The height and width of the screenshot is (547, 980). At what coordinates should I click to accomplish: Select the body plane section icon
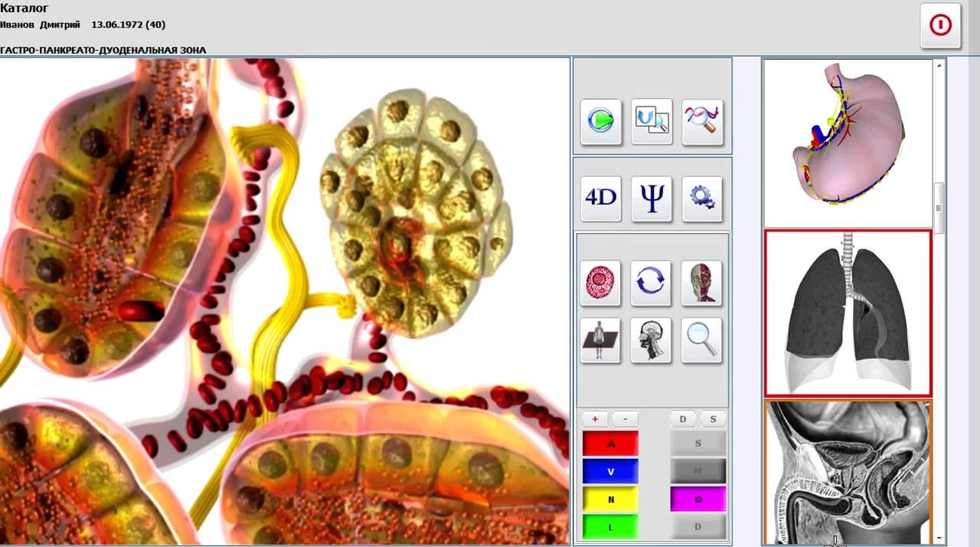(x=601, y=340)
